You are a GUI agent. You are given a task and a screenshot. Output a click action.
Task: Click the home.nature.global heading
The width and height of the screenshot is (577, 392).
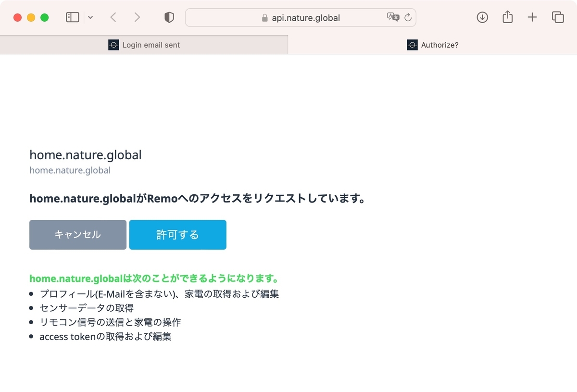click(x=86, y=155)
